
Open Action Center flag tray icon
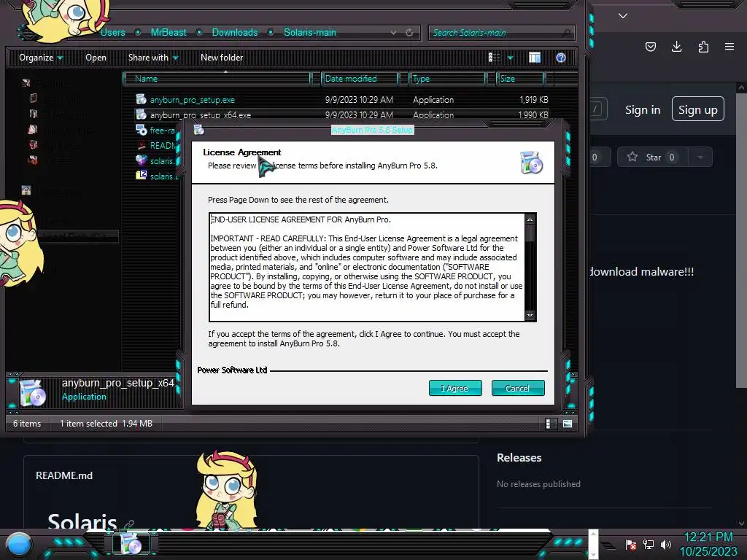(631, 544)
